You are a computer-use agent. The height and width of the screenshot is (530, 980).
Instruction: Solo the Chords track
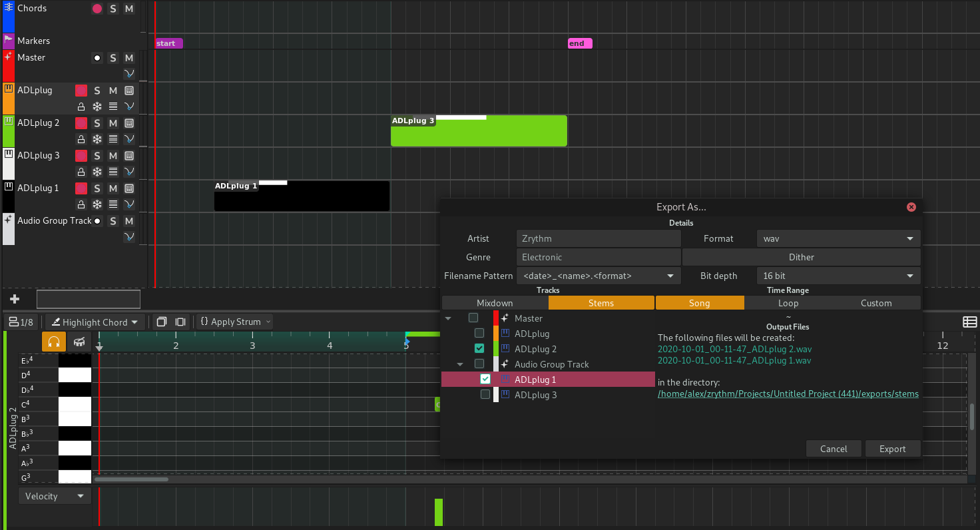point(113,9)
